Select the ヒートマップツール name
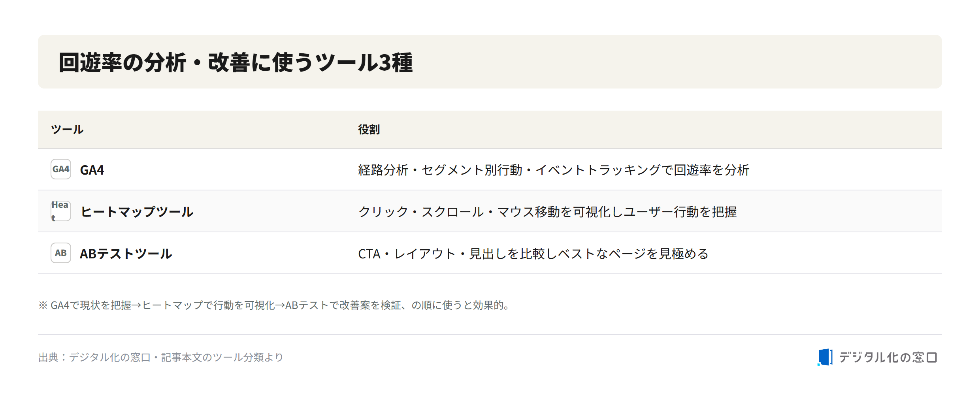 point(137,212)
